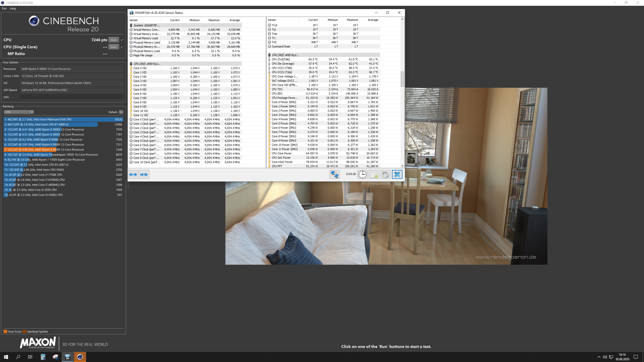Run the CPU (Single Core) test
Image resolution: width=644 pixels, height=362 pixels.
114,47
